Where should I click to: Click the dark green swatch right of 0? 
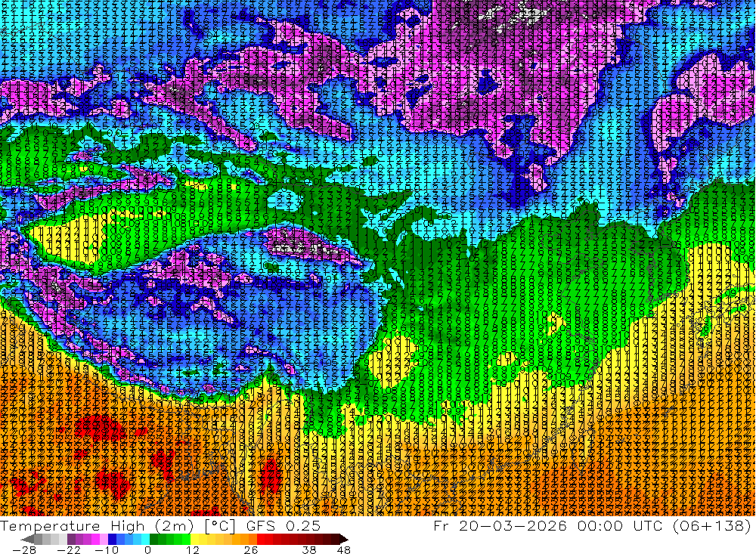[153, 540]
